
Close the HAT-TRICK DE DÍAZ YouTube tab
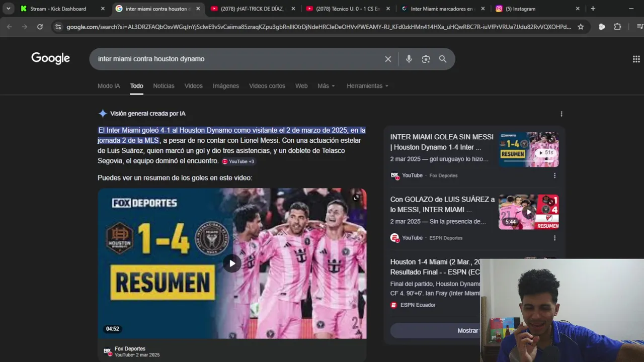[x=293, y=9]
